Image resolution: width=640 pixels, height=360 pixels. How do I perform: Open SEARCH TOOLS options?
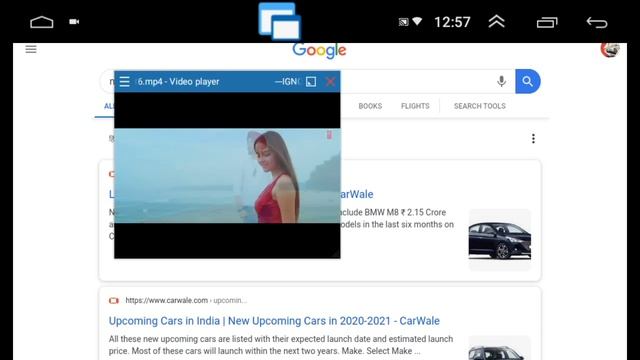pyautogui.click(x=480, y=106)
